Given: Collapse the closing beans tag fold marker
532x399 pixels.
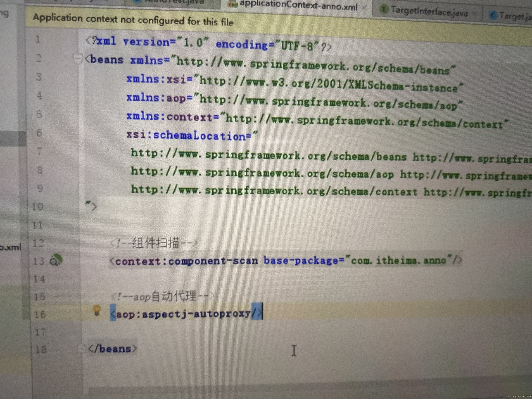Looking at the screenshot, I should click(x=81, y=348).
